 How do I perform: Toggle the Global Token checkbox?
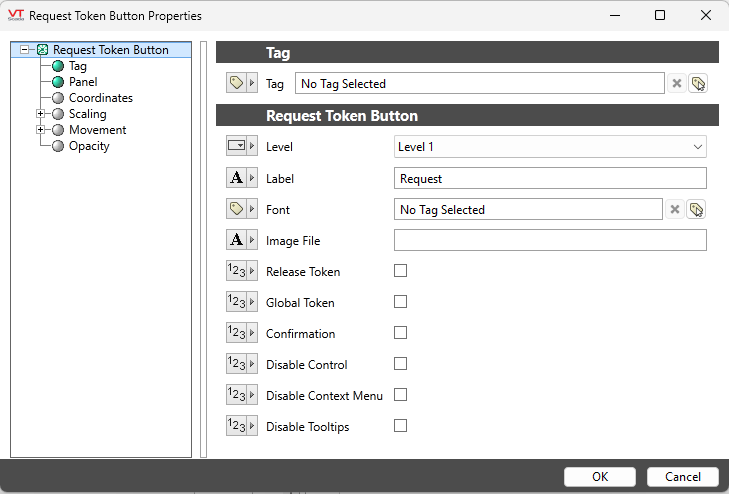coord(401,302)
